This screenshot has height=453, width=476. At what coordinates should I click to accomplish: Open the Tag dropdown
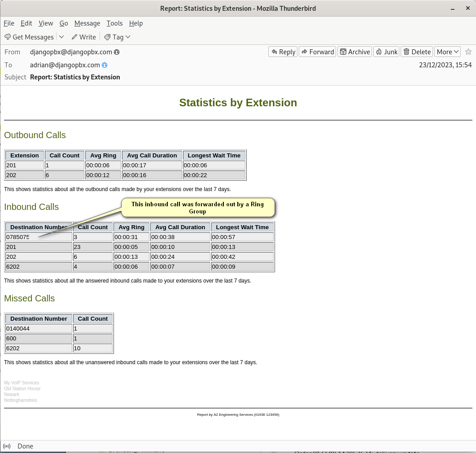(117, 37)
